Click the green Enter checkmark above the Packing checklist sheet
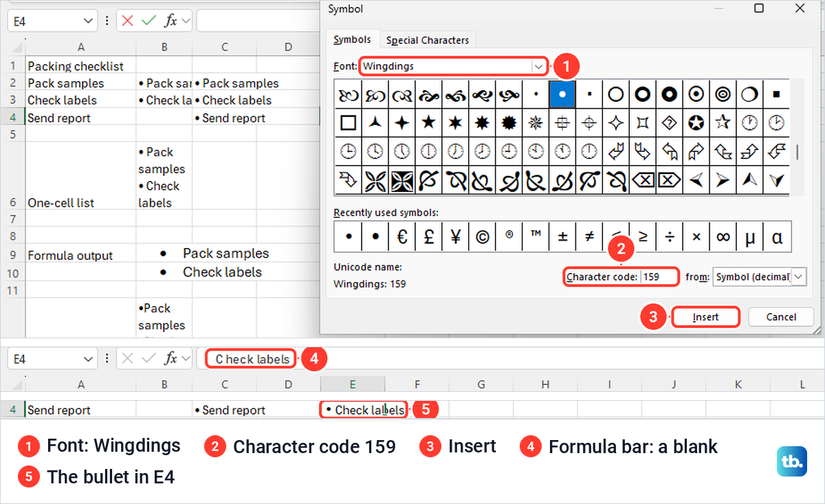 click(148, 21)
